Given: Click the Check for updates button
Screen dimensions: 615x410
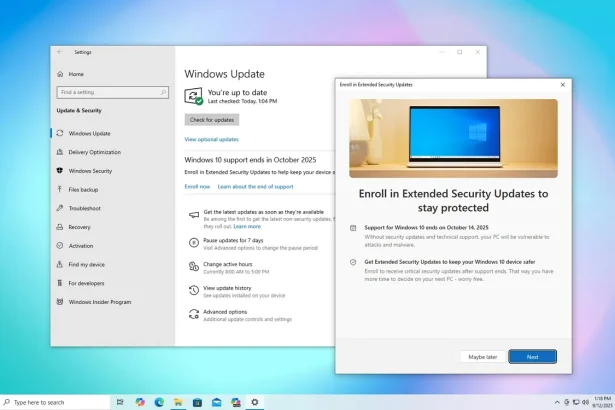Looking at the screenshot, I should pyautogui.click(x=212, y=120).
